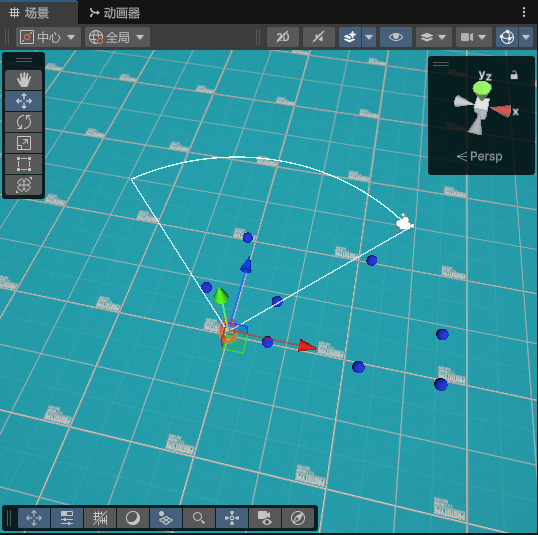Viewport: 538px width, 535px height.
Task: Click the red X axis cone in orientation gizmo
Action: tap(500, 111)
